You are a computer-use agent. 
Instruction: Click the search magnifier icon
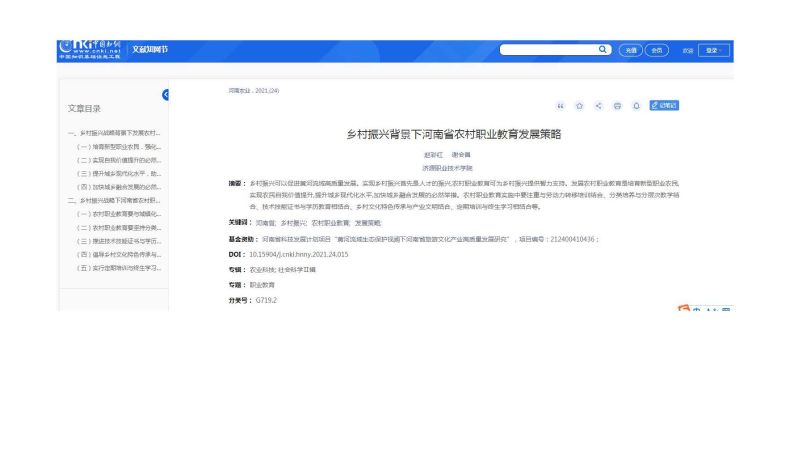point(603,49)
